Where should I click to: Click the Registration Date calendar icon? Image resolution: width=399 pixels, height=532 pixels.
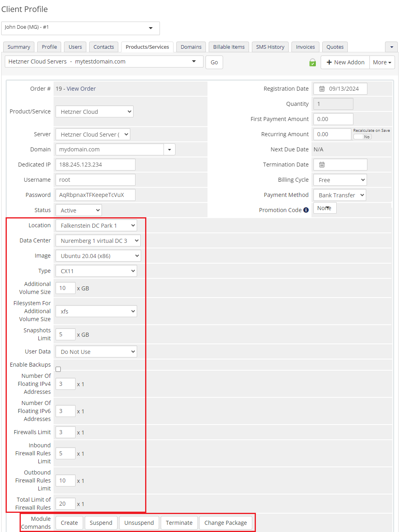tap(322, 89)
